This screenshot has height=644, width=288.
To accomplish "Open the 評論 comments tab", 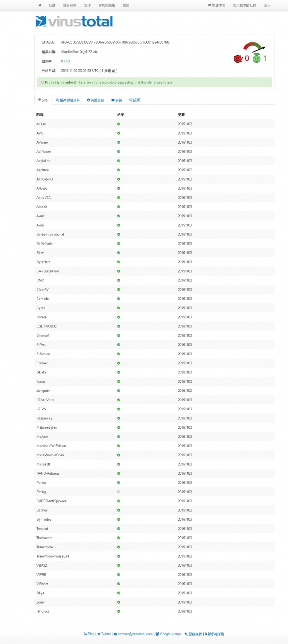I will [x=117, y=100].
